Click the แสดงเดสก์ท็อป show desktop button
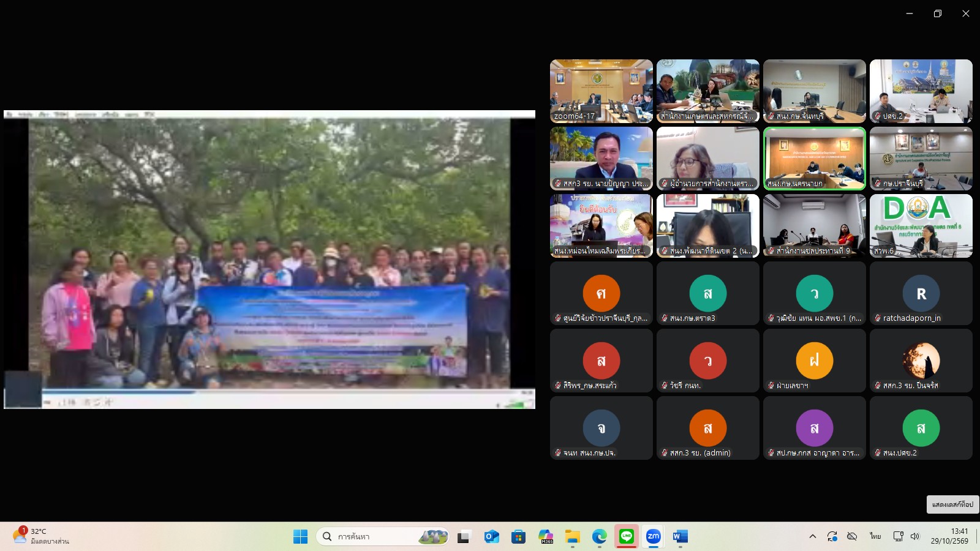This screenshot has width=980, height=551. (x=952, y=504)
